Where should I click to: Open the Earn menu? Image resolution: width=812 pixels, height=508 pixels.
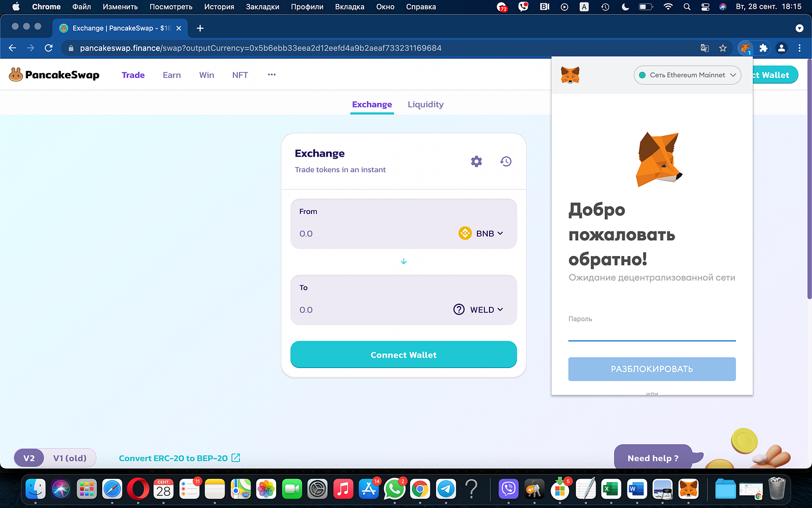pyautogui.click(x=172, y=75)
